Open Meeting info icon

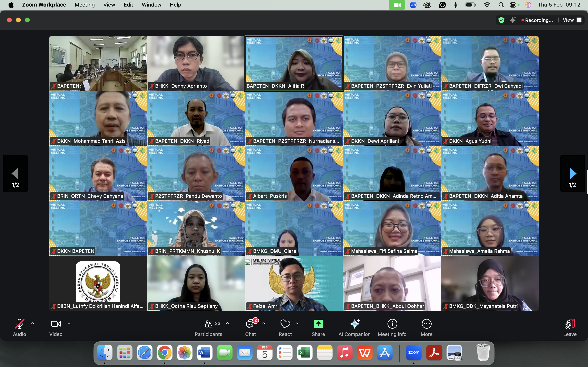[x=392, y=324]
